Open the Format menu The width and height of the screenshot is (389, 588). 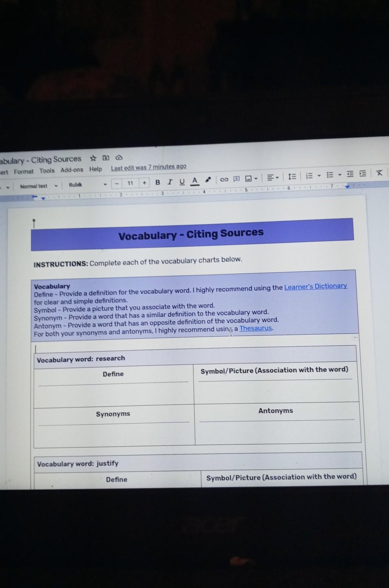tap(24, 171)
